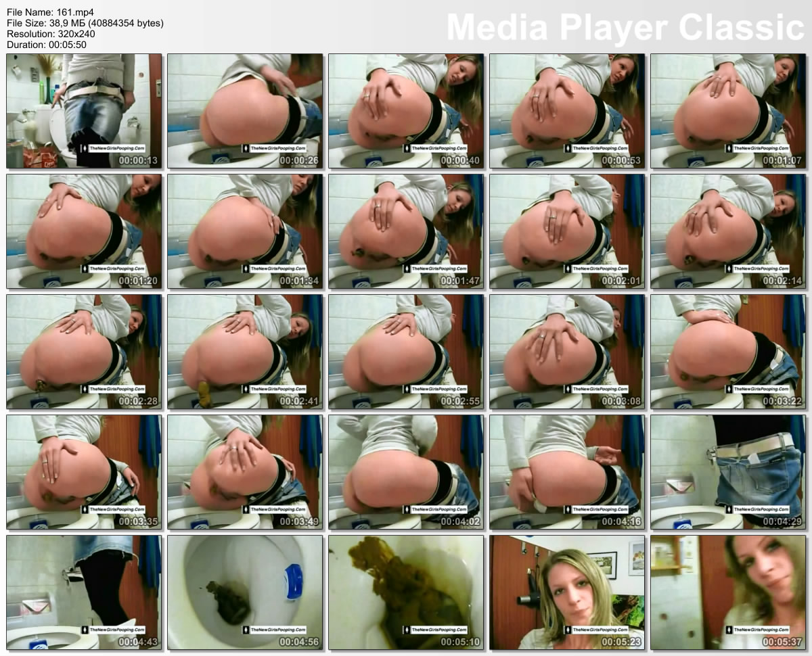812x656 pixels.
Task: Select the frame timestamped 00:05:23
Action: [x=567, y=592]
